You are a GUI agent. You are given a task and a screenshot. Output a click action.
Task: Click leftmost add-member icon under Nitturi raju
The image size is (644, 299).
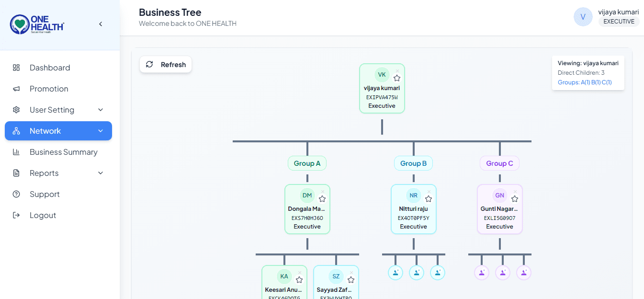(x=395, y=273)
